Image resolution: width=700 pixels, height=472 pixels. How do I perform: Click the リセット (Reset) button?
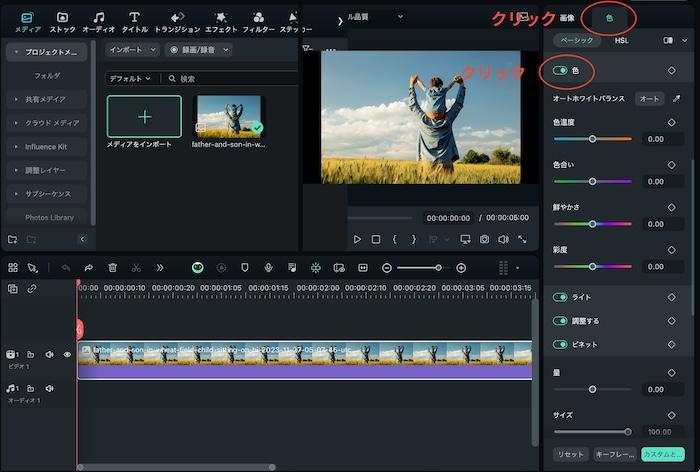point(569,454)
